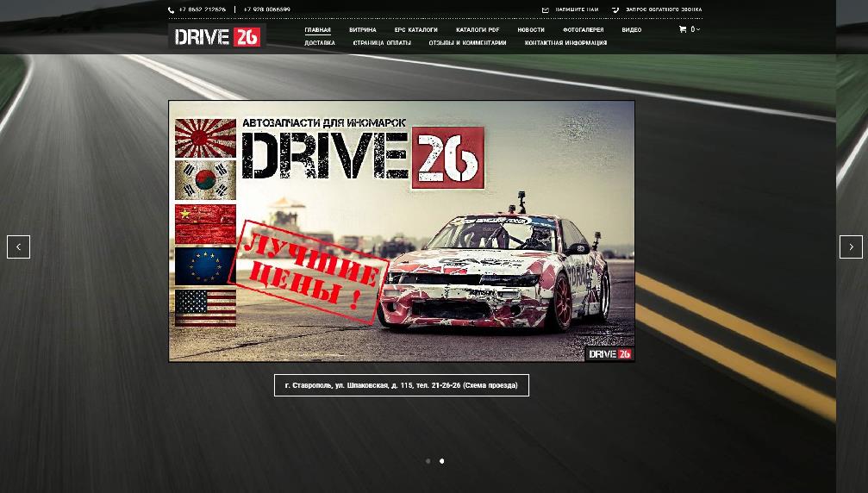The height and width of the screenshot is (493, 868).
Task: Open Контактная информация menu item
Action: point(565,42)
